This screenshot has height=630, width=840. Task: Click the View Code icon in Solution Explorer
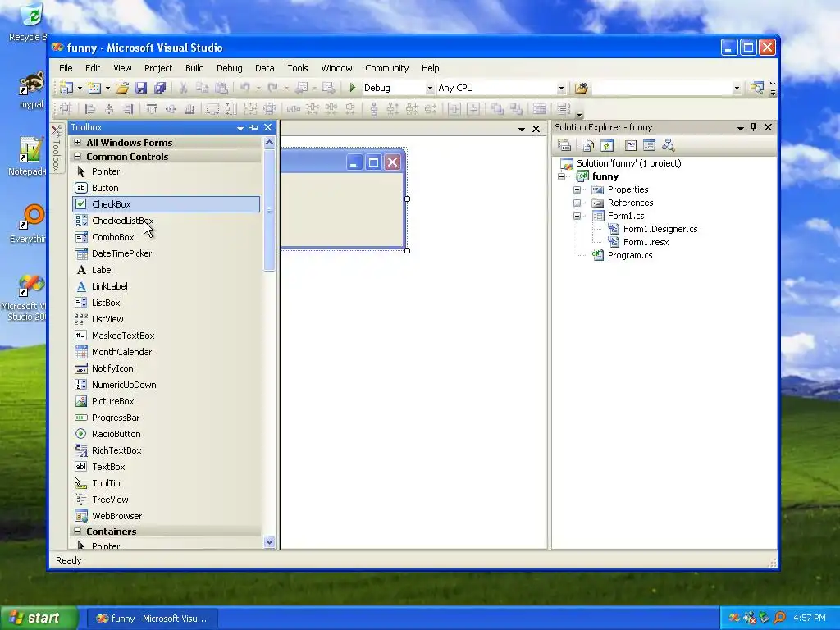click(x=631, y=145)
